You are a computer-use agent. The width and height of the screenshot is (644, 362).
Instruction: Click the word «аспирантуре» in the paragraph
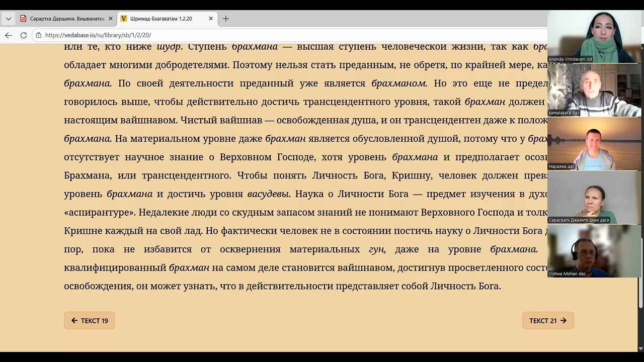pyautogui.click(x=100, y=212)
